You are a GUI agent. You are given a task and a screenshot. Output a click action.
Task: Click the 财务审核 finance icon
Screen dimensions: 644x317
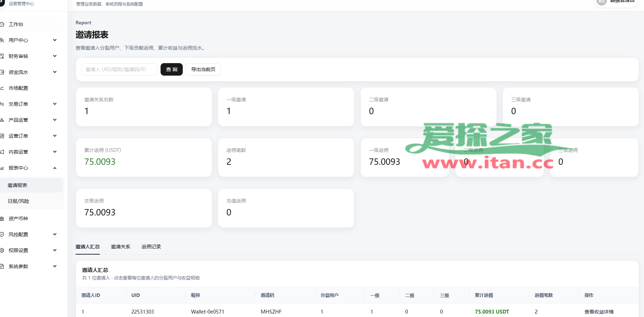[2, 56]
